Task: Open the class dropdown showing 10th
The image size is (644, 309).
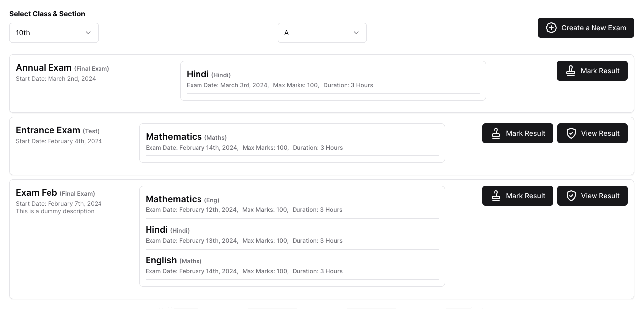Action: pos(53,33)
